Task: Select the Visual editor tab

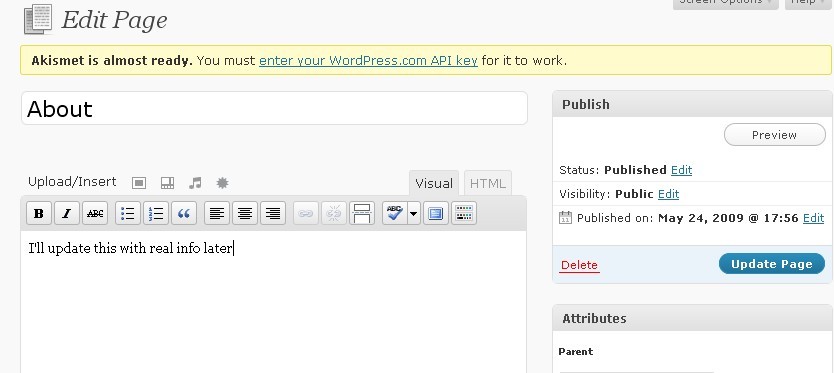Action: (x=434, y=184)
